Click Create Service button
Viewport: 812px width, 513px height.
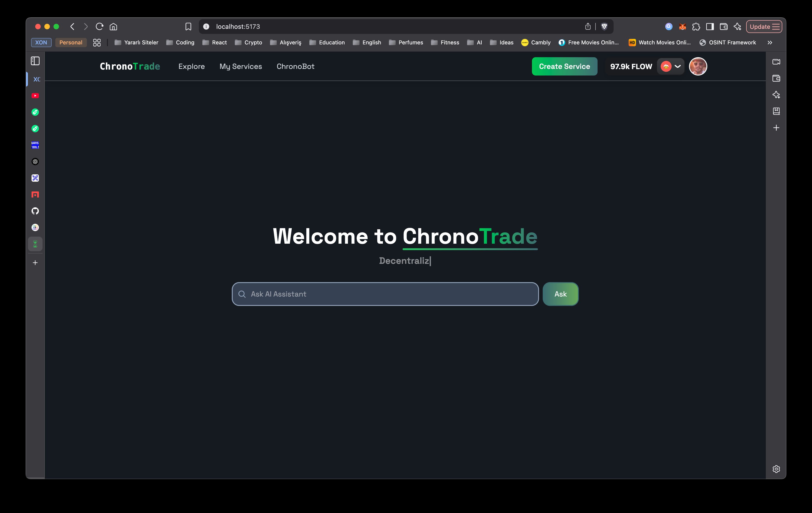pyautogui.click(x=564, y=66)
